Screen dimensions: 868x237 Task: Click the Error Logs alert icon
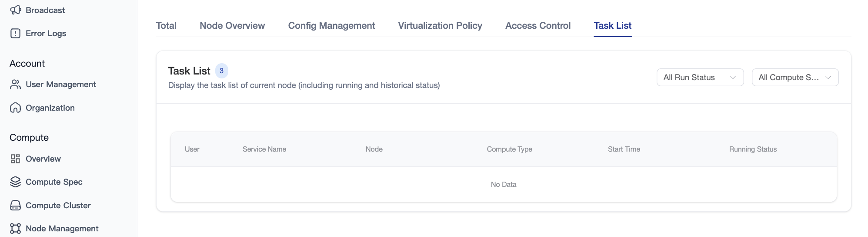15,34
